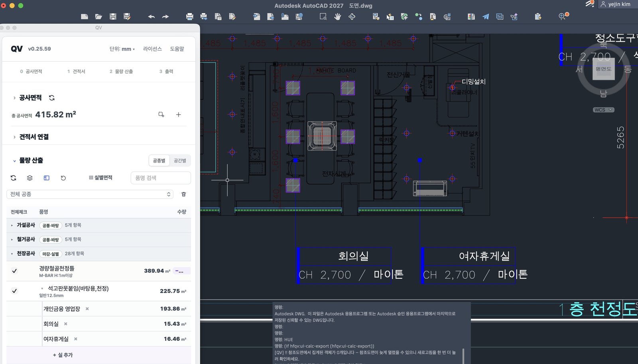Viewport: 638px width, 364px height.
Task: Redo the action with right arrow icon
Action: click(x=165, y=16)
